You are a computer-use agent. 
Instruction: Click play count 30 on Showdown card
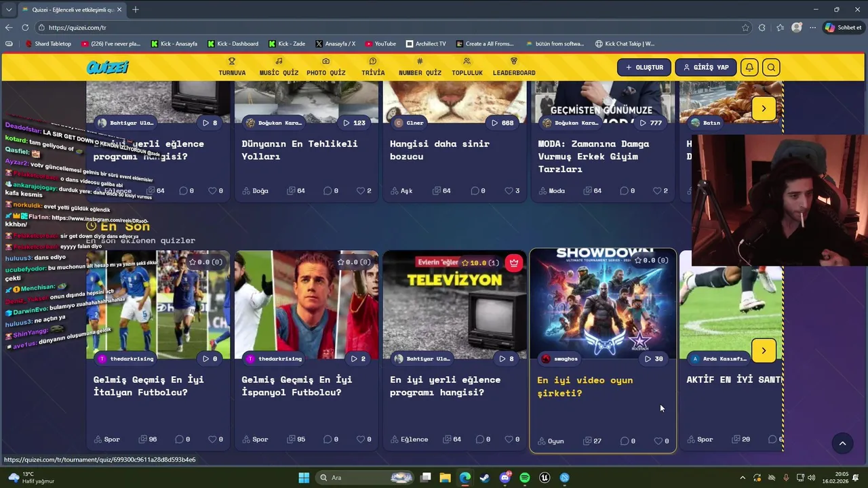[x=654, y=359]
